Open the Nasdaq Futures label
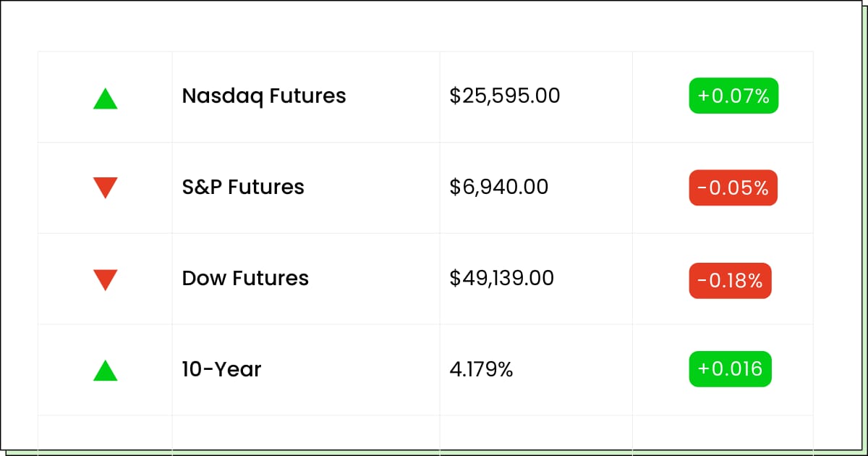The height and width of the screenshot is (456, 868). click(x=264, y=96)
